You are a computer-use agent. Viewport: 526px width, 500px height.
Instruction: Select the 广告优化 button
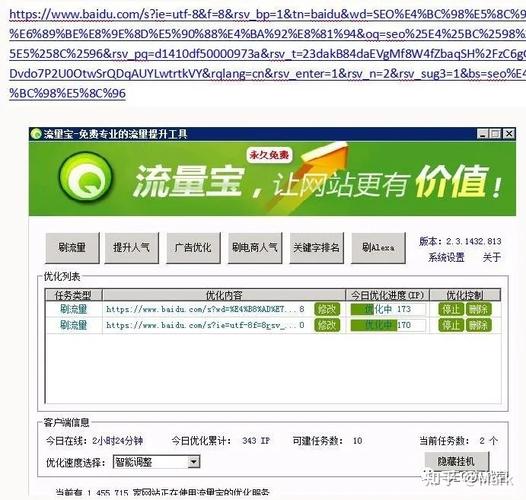[193, 248]
